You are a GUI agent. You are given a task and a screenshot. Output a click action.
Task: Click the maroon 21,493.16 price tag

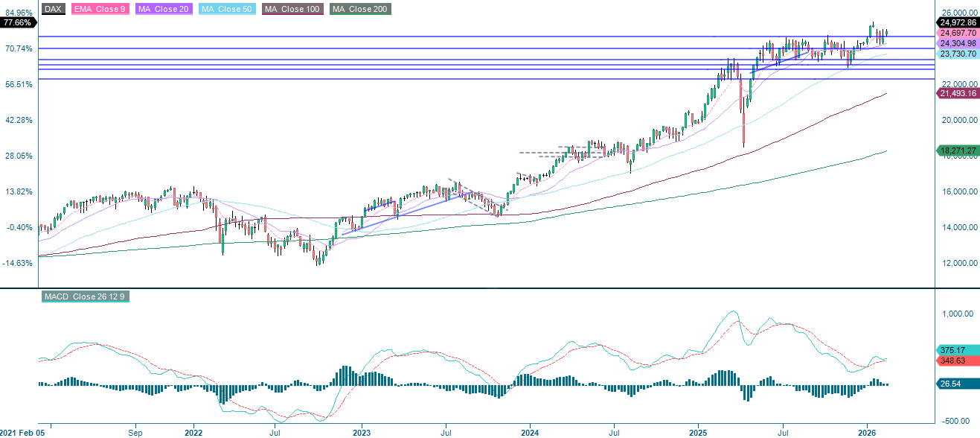coord(958,92)
